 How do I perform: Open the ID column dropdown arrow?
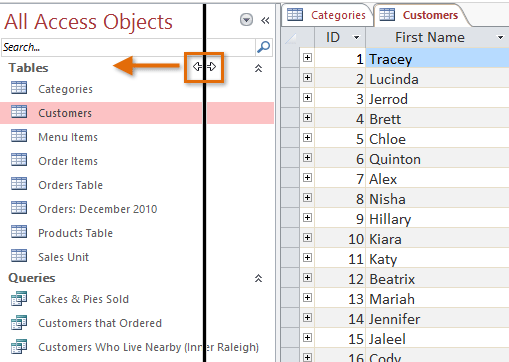356,37
